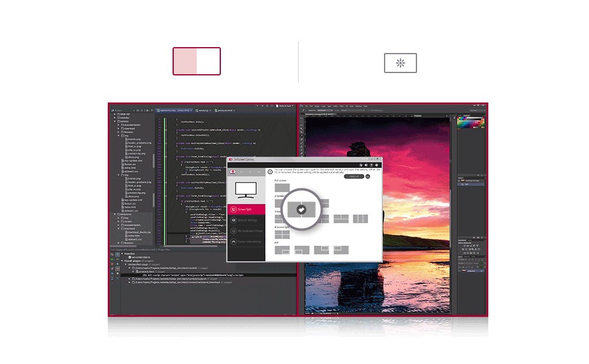
Task: Expand the demos folder in project tree
Action: [x=119, y=221]
